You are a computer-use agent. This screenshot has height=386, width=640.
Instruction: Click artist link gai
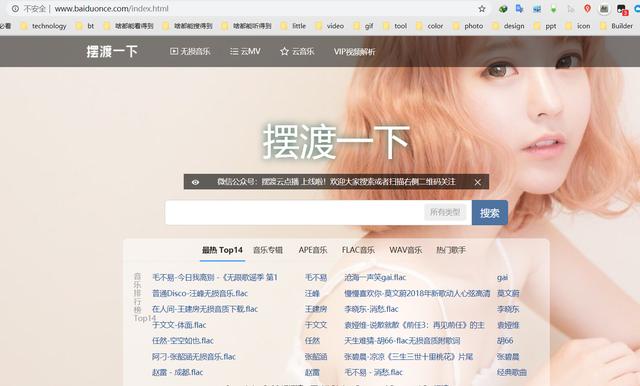click(502, 277)
